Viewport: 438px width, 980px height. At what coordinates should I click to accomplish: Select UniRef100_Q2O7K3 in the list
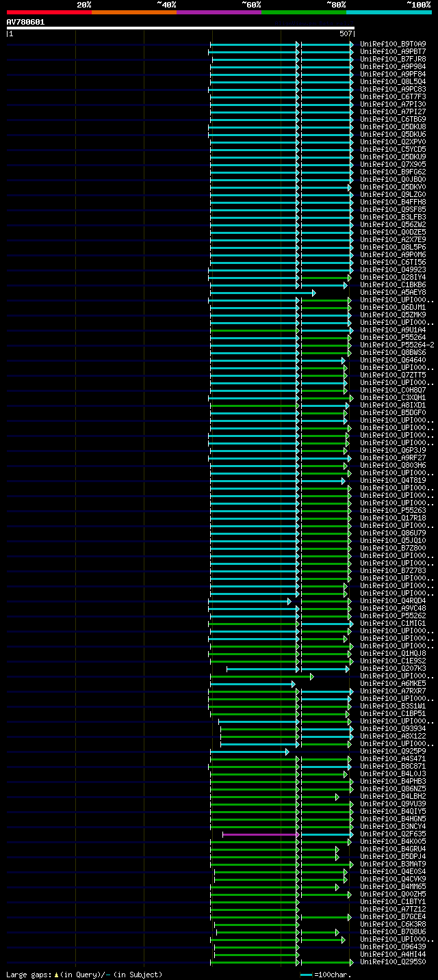coord(393,669)
